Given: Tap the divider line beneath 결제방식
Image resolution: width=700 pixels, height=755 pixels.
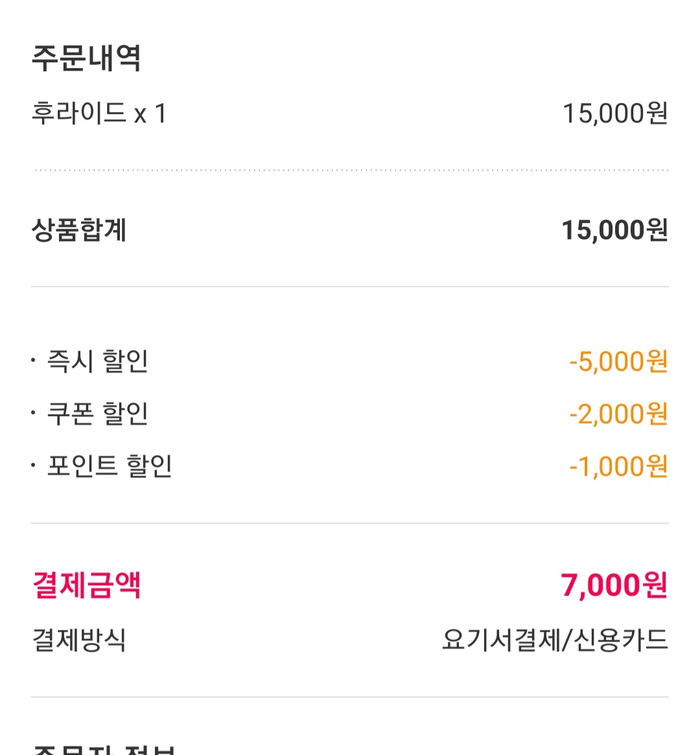Looking at the screenshot, I should click(x=350, y=697).
